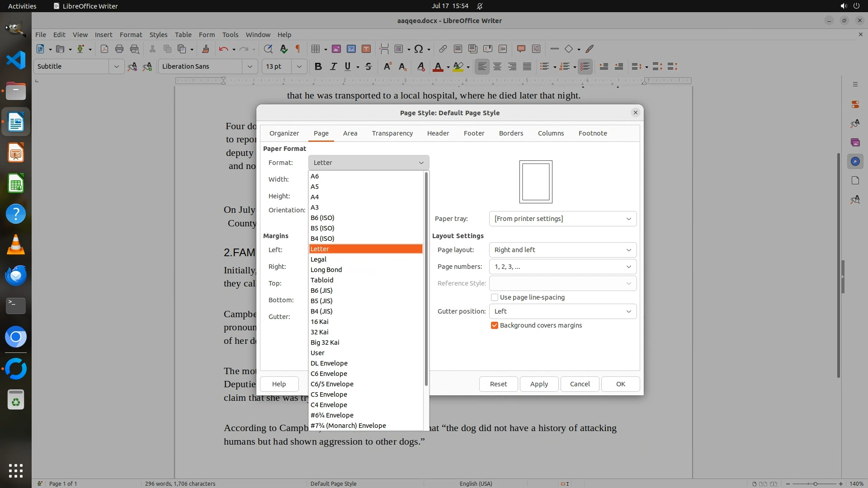Viewport: 868px width, 488px height.
Task: Select A4 in the format list
Action: pos(315,197)
